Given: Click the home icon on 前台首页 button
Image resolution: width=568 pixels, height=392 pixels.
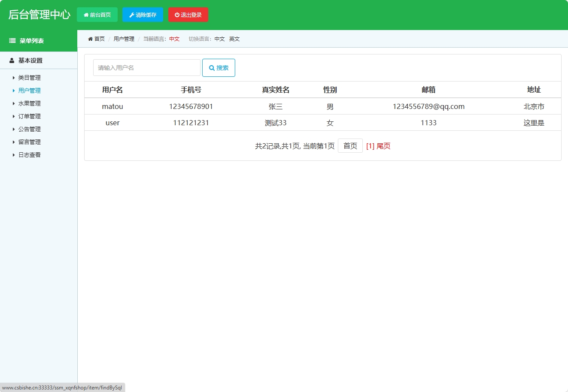Looking at the screenshot, I should point(86,14).
